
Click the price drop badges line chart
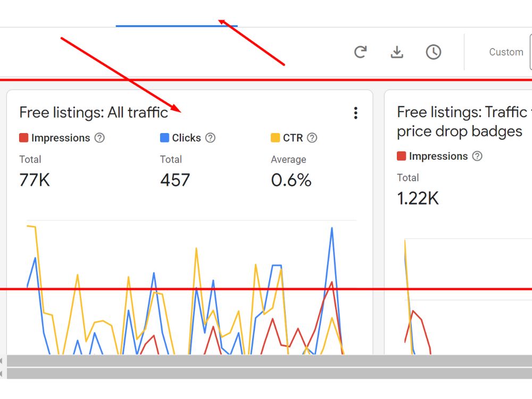point(468,297)
